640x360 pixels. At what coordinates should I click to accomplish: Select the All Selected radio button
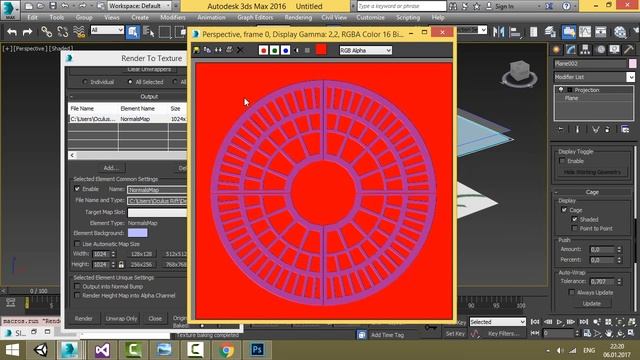click(x=130, y=82)
